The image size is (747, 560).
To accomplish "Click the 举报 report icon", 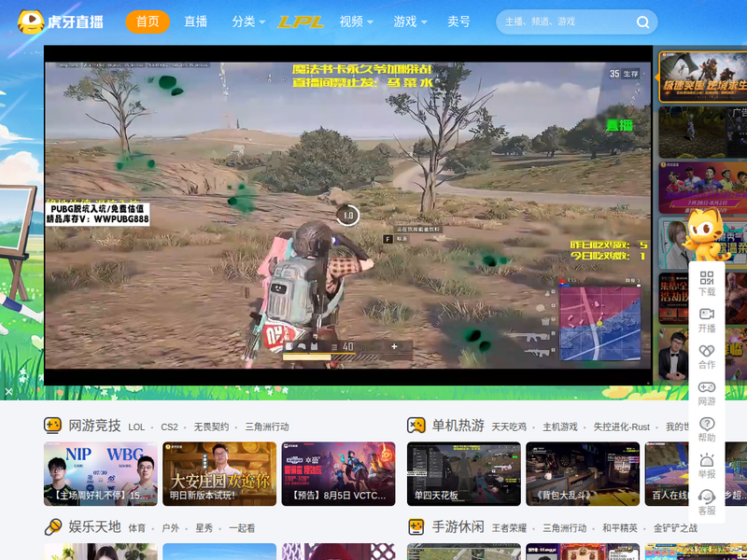I will 707,466.
